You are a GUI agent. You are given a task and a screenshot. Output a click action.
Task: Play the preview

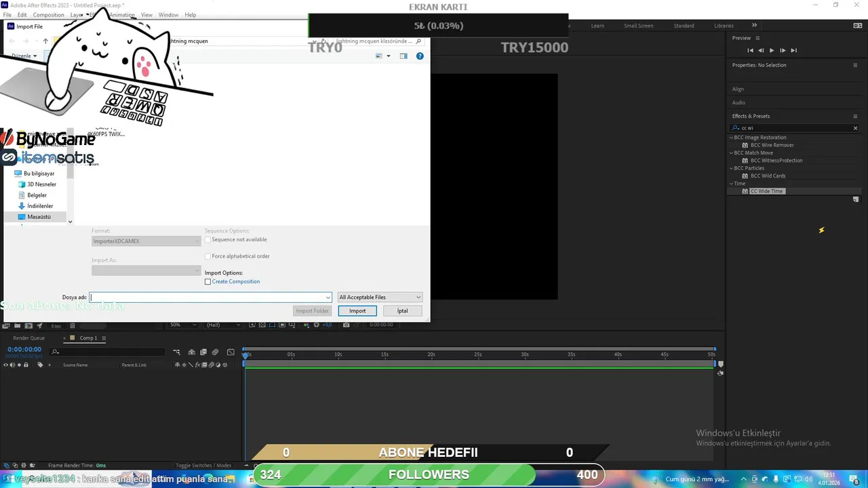[772, 50]
